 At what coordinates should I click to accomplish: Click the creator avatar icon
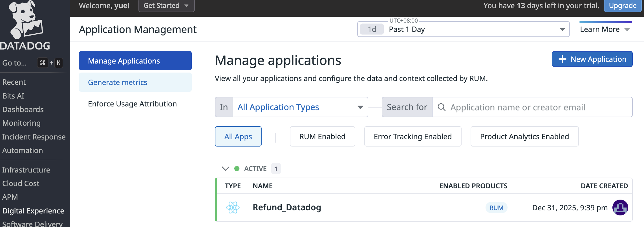(x=620, y=208)
